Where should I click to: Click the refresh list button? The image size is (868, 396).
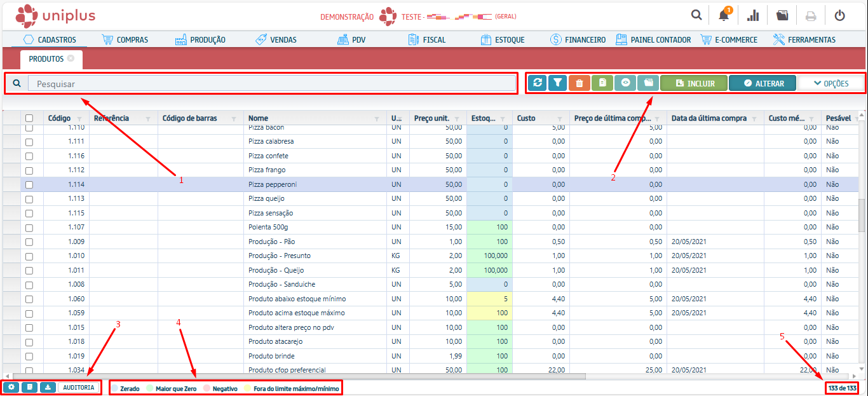538,83
